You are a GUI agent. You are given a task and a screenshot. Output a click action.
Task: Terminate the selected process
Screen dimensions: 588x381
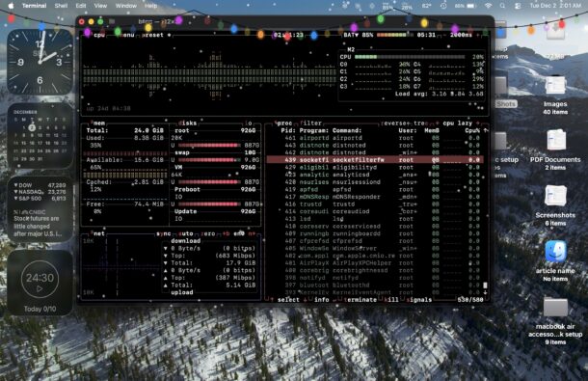360,300
